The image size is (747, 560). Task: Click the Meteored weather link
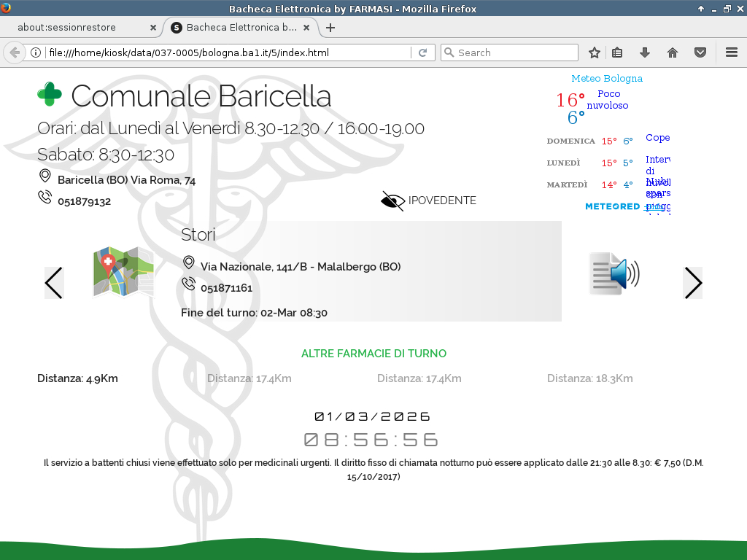pyautogui.click(x=613, y=206)
